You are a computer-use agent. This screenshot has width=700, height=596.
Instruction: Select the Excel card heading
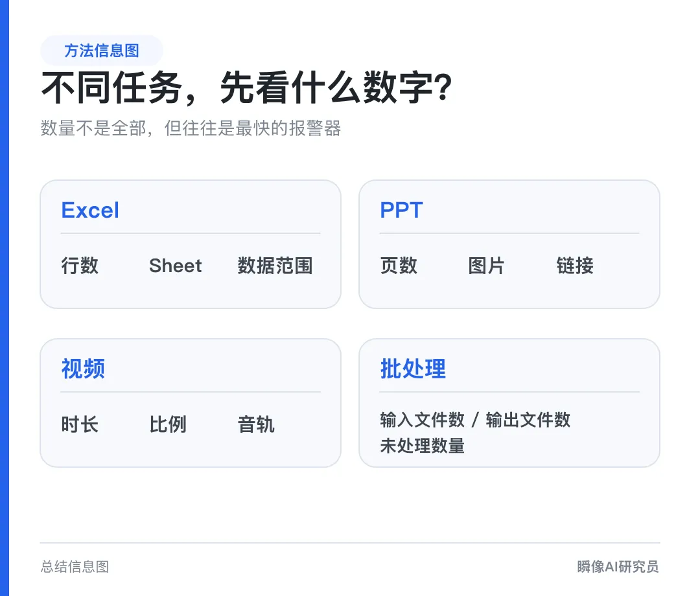(x=90, y=210)
